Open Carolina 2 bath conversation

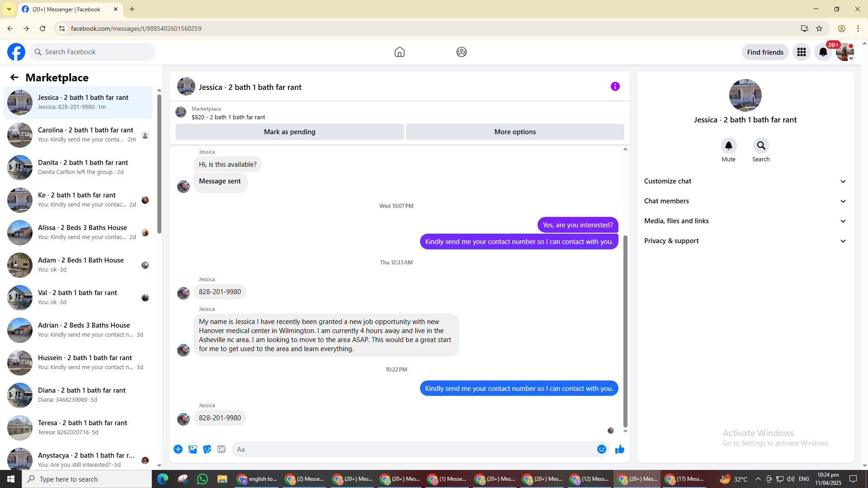click(x=78, y=135)
